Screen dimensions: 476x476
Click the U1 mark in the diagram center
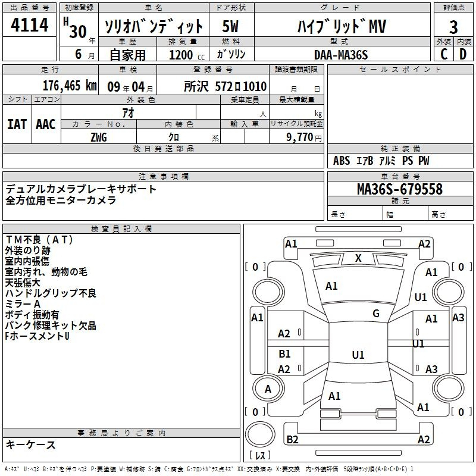point(358,355)
